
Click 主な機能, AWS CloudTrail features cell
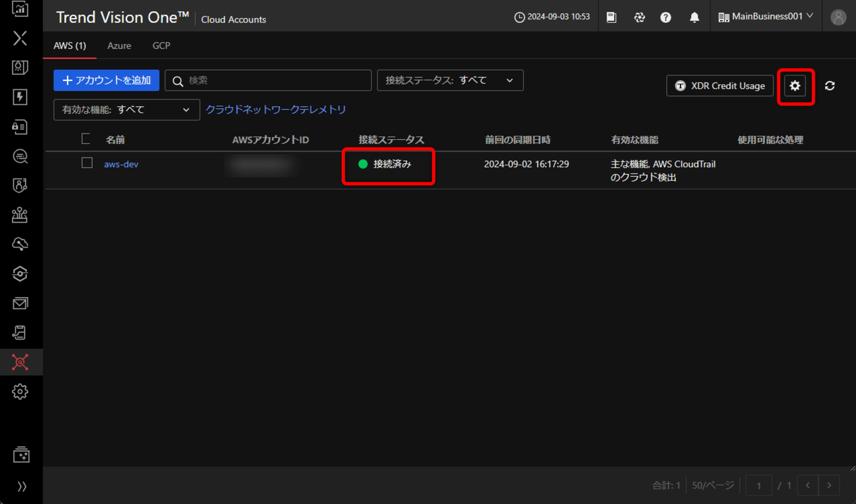point(663,170)
